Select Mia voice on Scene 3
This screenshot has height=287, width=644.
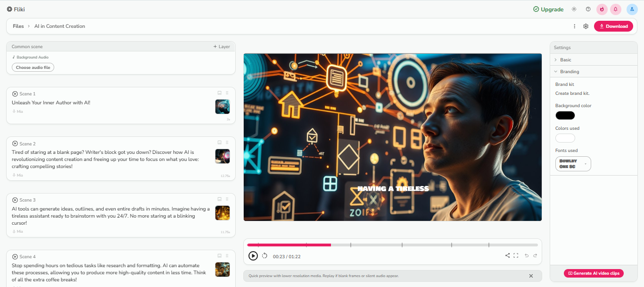(18, 232)
